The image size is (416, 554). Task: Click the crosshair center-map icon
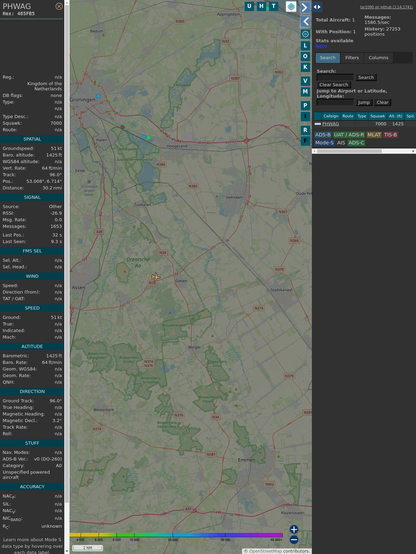305,34
